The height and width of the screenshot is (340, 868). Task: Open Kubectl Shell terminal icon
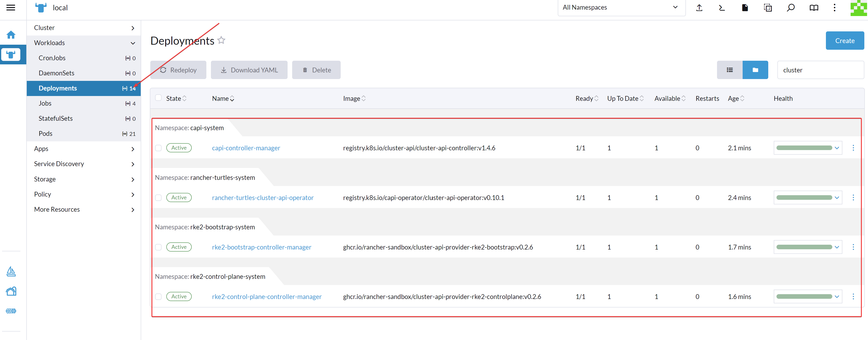[722, 8]
